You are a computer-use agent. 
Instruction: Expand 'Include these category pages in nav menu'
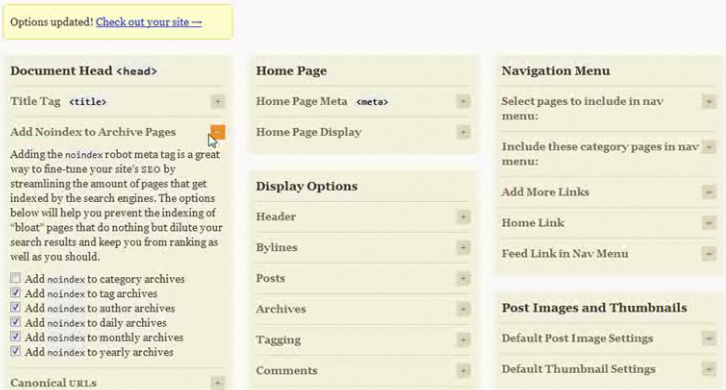709,147
